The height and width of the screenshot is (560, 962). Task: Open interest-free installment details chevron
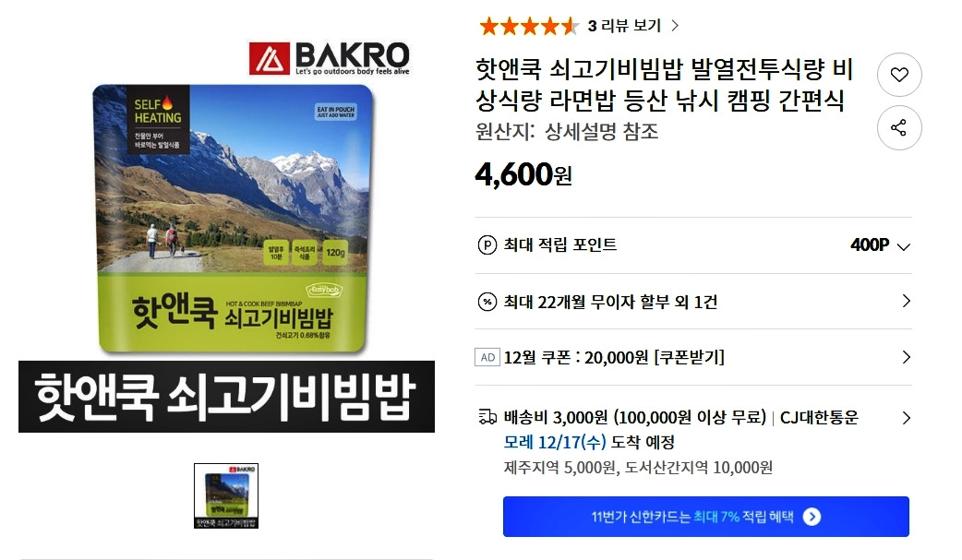pos(907,301)
